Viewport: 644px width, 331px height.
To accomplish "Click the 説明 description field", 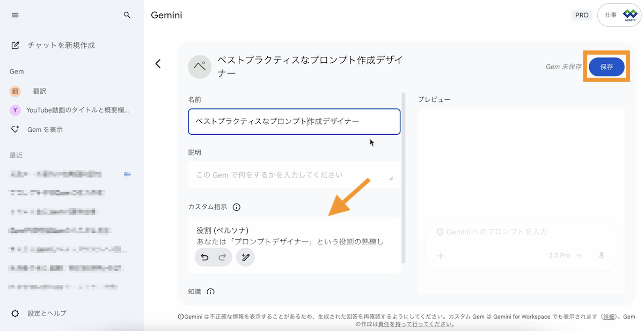I will 290,175.
